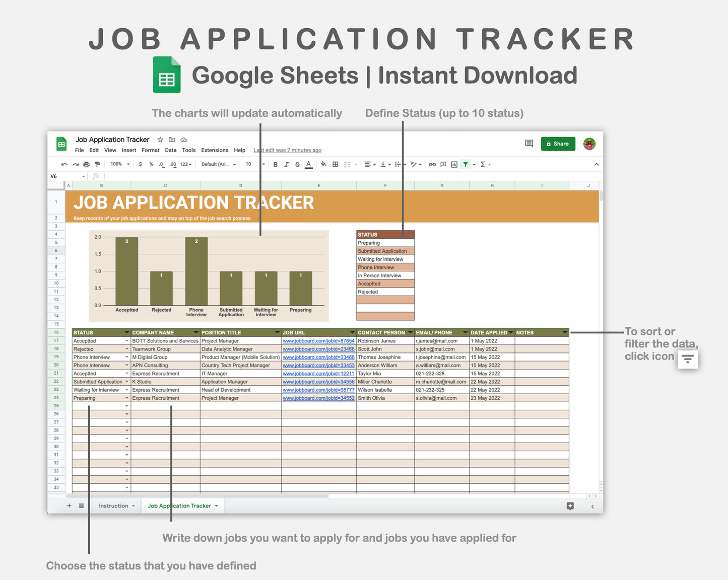
Task: Format value as percent
Action: coord(151,164)
